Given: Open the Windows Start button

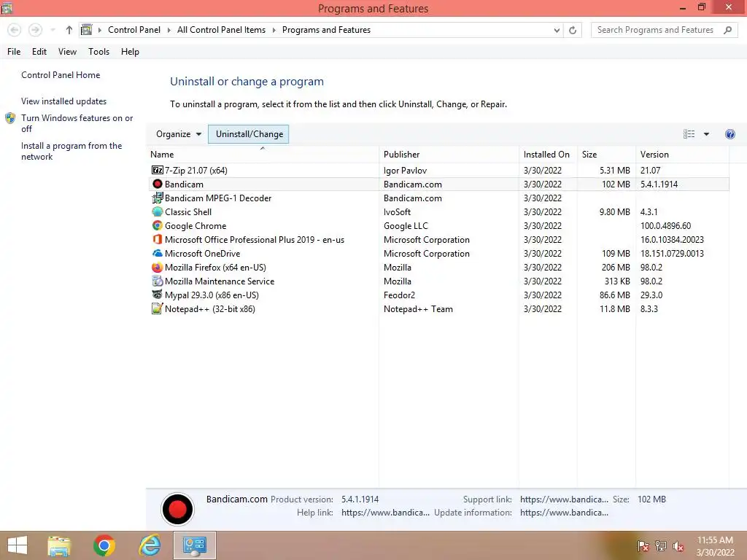Looking at the screenshot, I should coord(18,545).
